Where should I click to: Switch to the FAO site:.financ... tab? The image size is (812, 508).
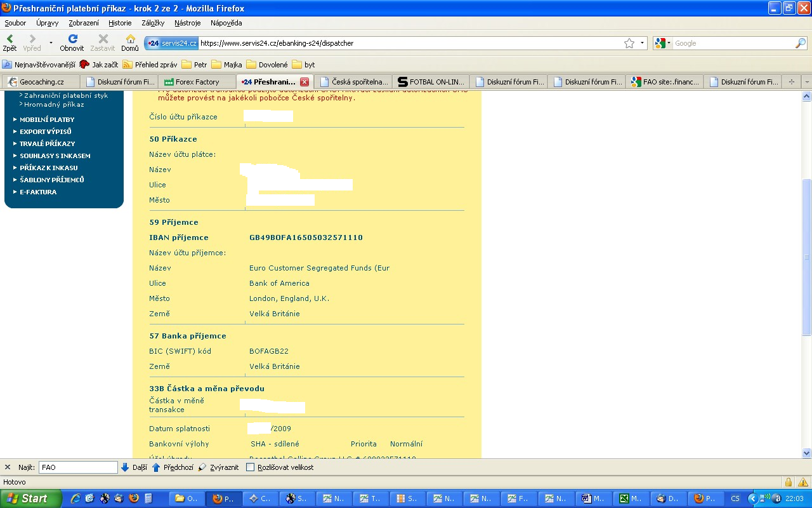(x=665, y=82)
